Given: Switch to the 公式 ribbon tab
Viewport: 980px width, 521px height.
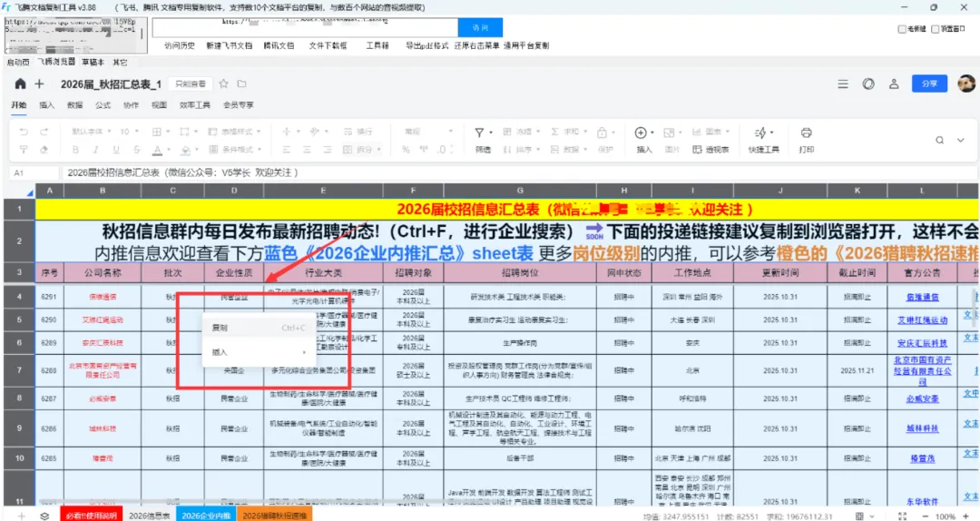Looking at the screenshot, I should 103,105.
